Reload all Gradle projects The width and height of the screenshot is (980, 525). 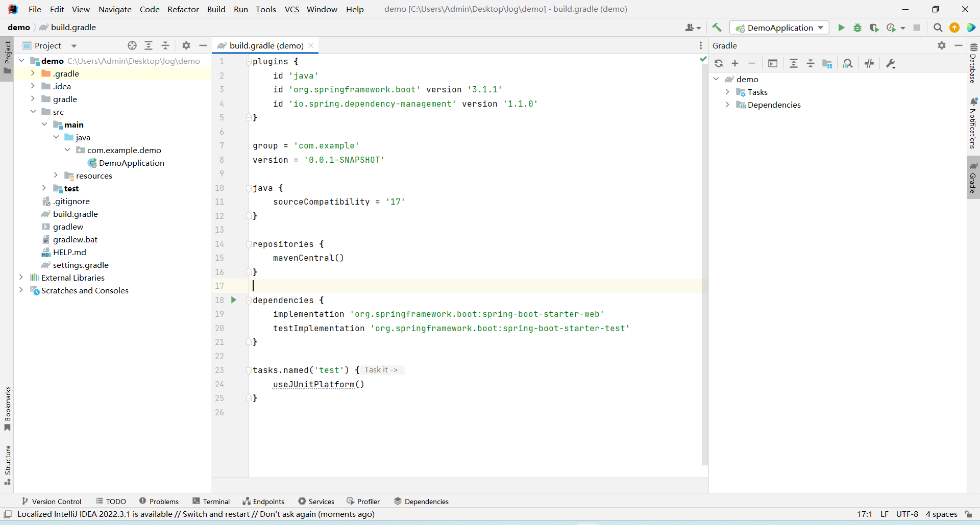(719, 63)
